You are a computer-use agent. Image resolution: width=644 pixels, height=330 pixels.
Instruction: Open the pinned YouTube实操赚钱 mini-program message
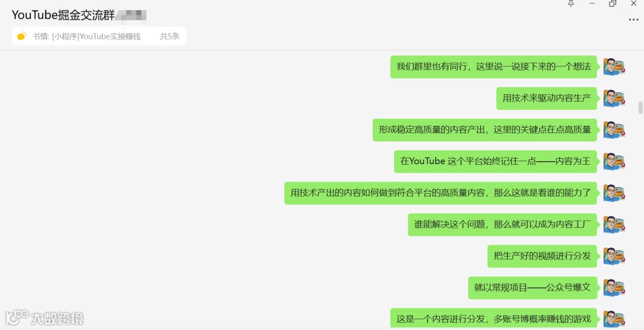[x=86, y=36]
